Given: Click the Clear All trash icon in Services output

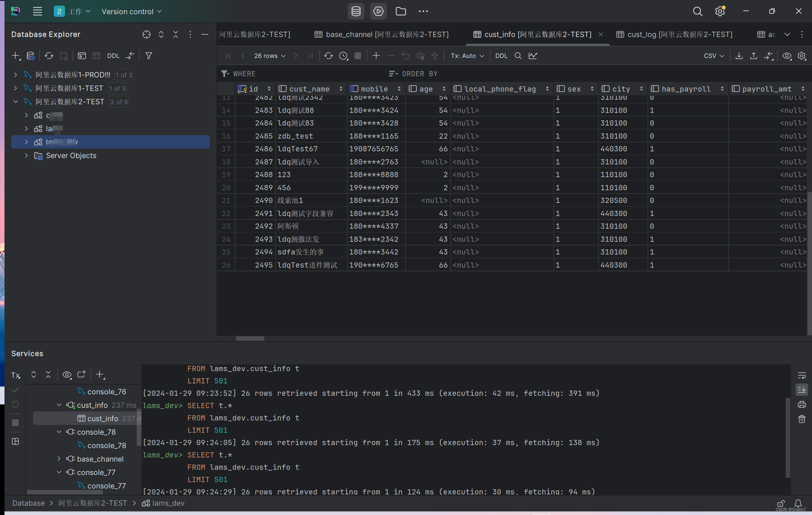Looking at the screenshot, I should pyautogui.click(x=802, y=419).
